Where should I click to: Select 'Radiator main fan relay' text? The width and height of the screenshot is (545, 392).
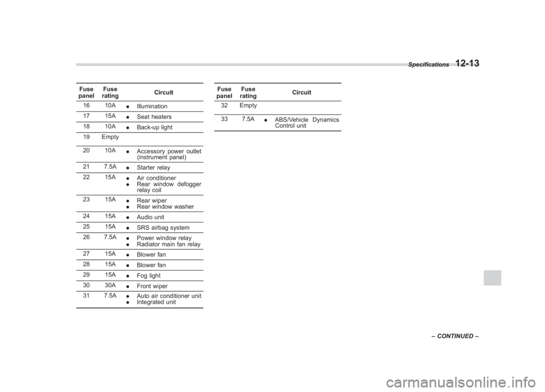click(169, 244)
